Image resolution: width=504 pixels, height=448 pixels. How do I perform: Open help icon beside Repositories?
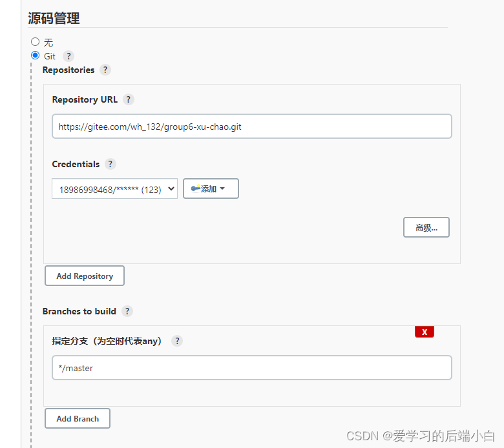105,70
